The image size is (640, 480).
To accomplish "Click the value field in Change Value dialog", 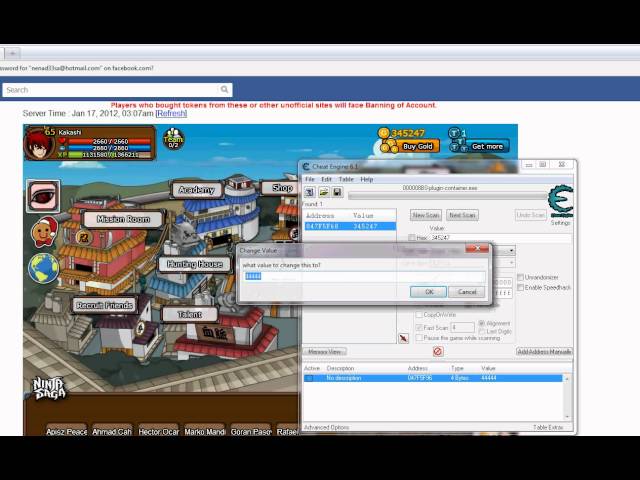I will pos(364,277).
